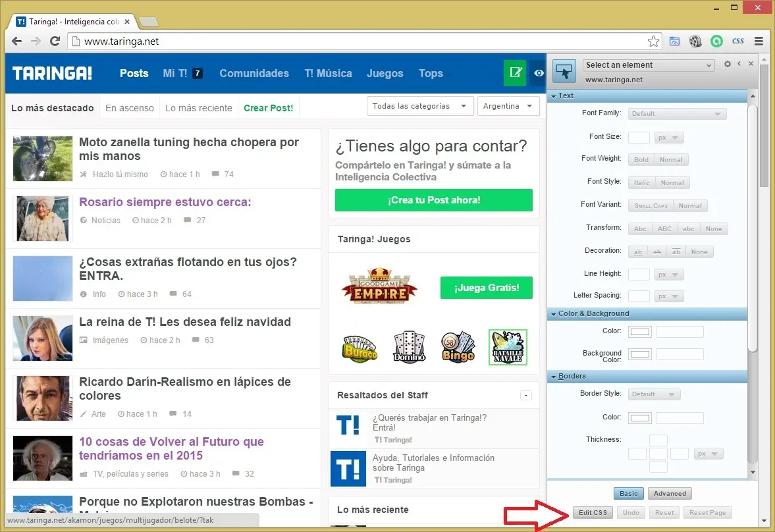Set Transform to uppercase ABC
775x532 pixels.
pos(664,229)
